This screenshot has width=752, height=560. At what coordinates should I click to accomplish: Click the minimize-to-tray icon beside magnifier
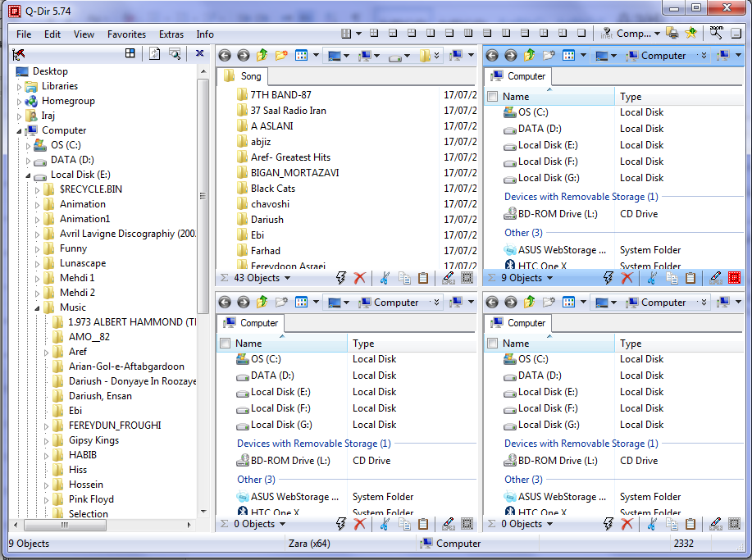pyautogui.click(x=736, y=34)
